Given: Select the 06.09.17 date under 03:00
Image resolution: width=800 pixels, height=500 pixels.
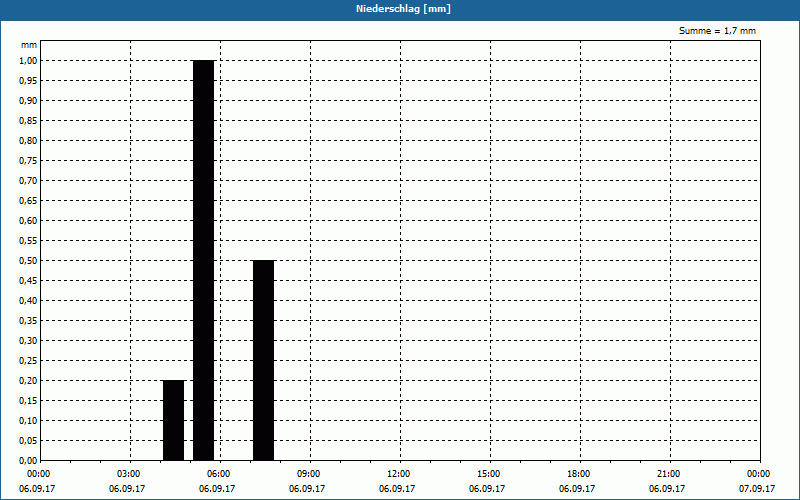Looking at the screenshot, I should tap(127, 489).
